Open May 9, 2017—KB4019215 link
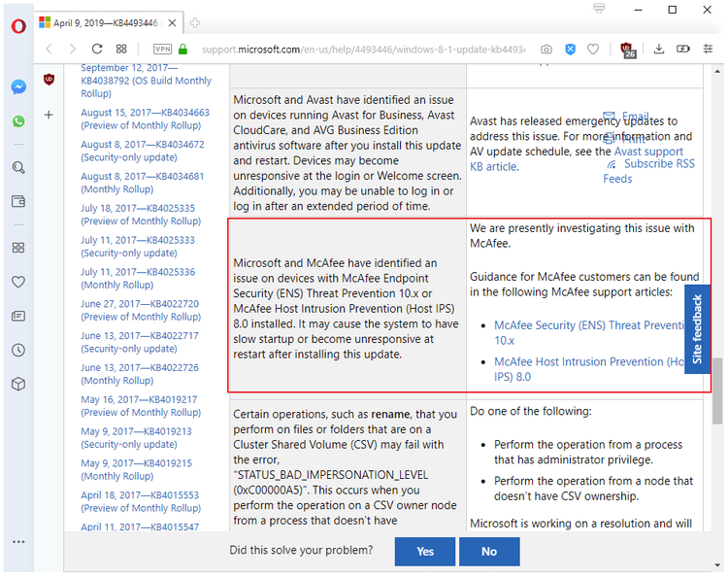The image size is (728, 577). point(137,470)
